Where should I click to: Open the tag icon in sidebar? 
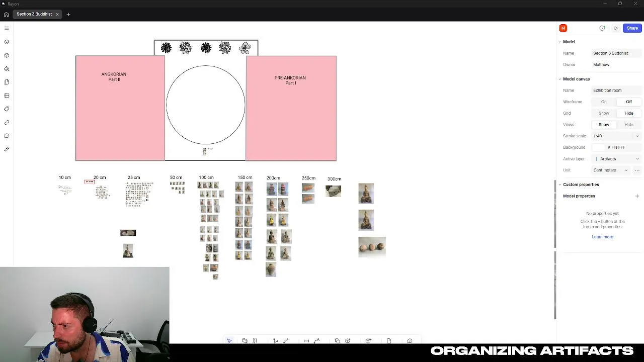[7, 109]
